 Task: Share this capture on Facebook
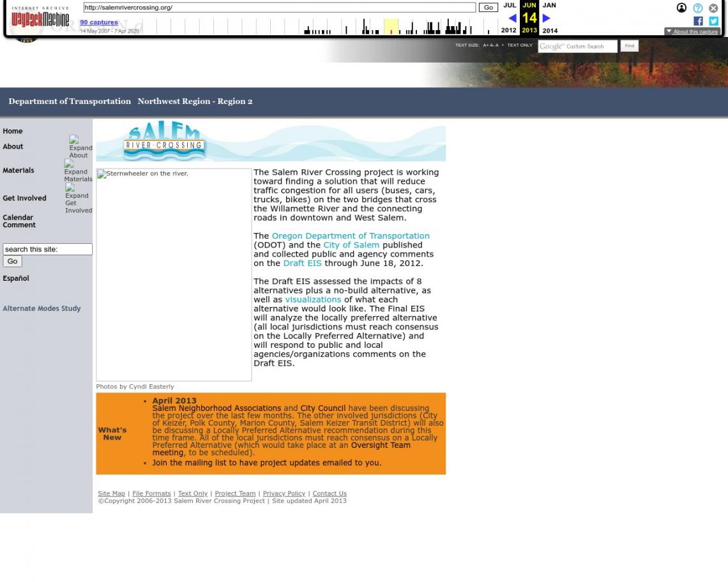[x=698, y=21]
